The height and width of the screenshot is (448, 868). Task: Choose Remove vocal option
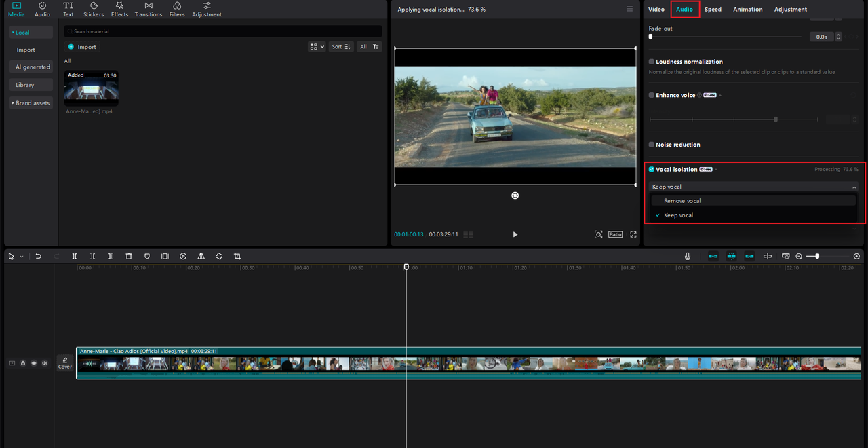click(x=753, y=201)
